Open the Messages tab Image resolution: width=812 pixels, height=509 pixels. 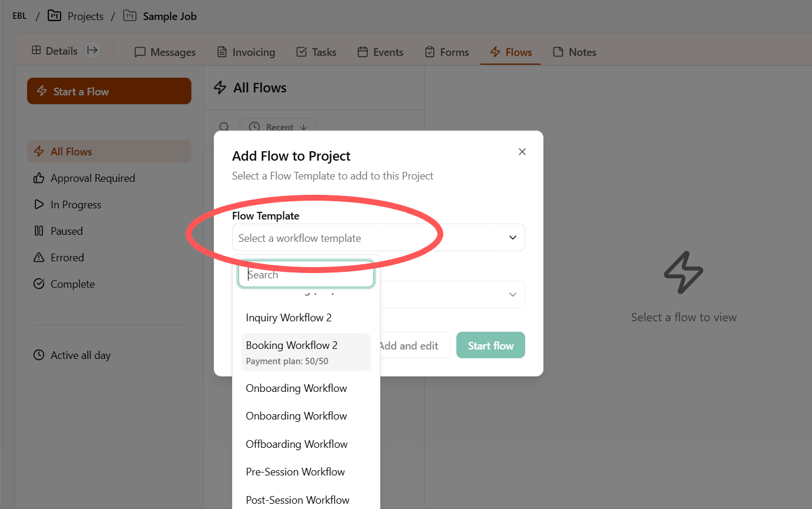pos(165,52)
